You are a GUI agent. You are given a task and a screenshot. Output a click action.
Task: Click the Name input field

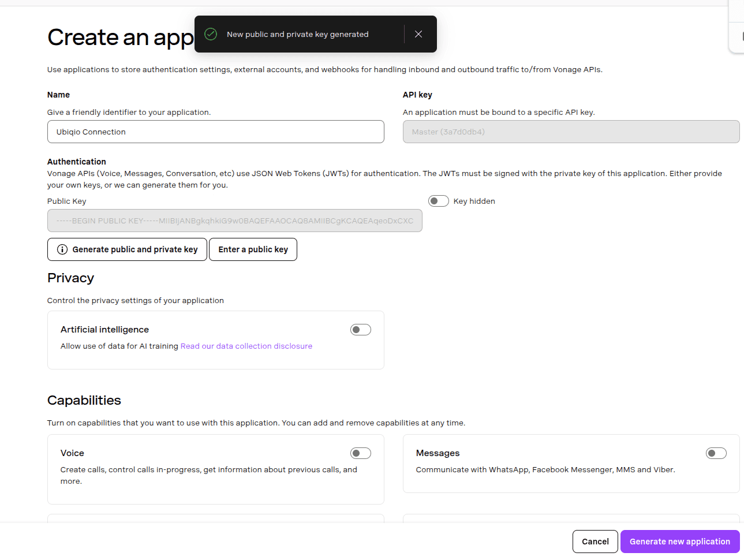215,132
